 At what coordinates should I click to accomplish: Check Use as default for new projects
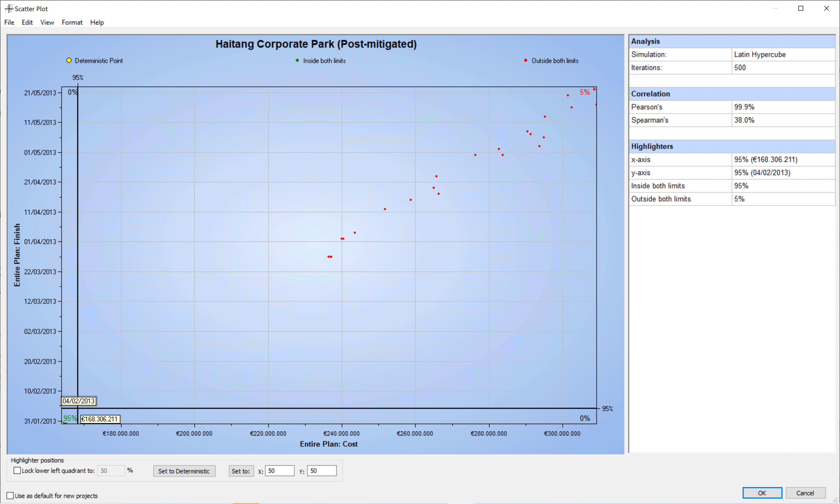10,496
